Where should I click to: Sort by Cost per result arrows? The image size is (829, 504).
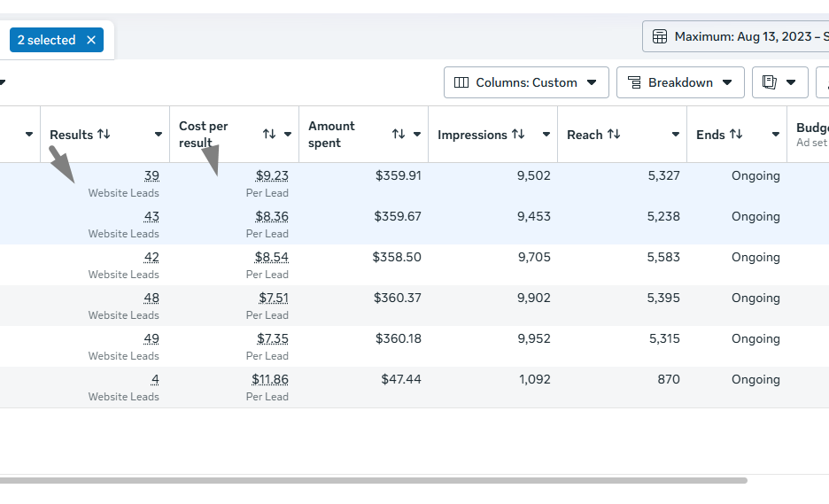269,135
